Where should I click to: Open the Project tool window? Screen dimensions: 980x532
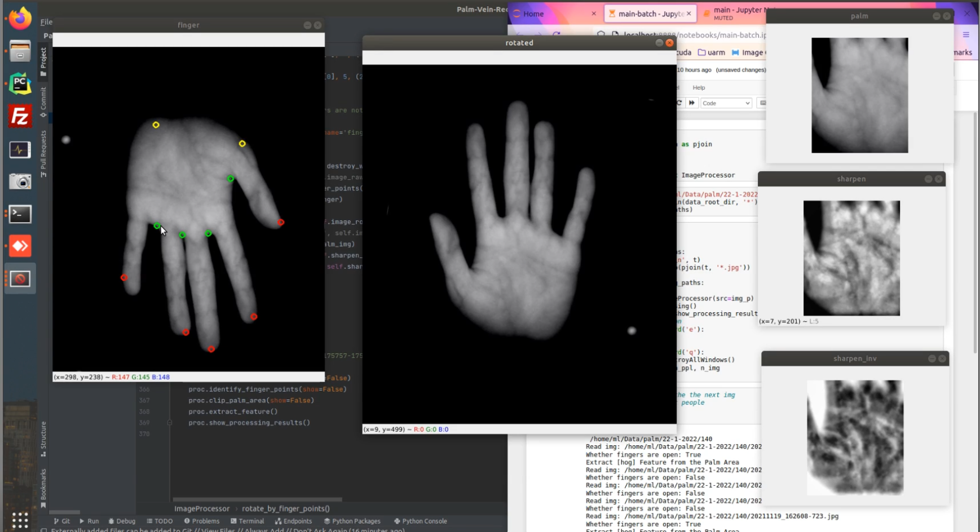point(43,61)
